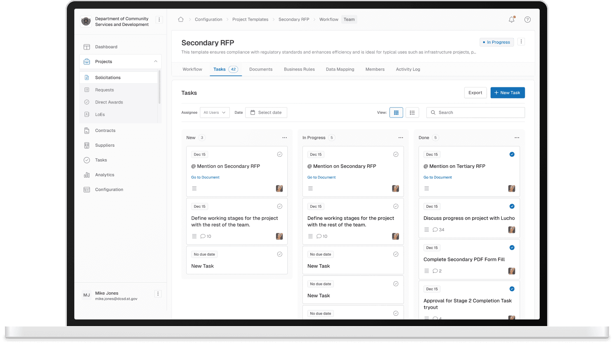Open Solicitations in sidebar
Viewport: 614px width, 364px height.
pos(118,77)
